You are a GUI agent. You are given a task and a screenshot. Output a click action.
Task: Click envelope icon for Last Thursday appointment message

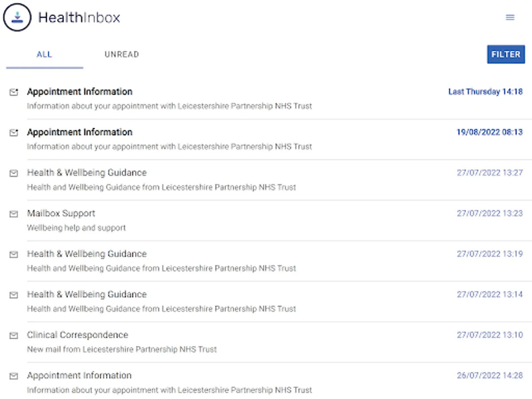14,92
